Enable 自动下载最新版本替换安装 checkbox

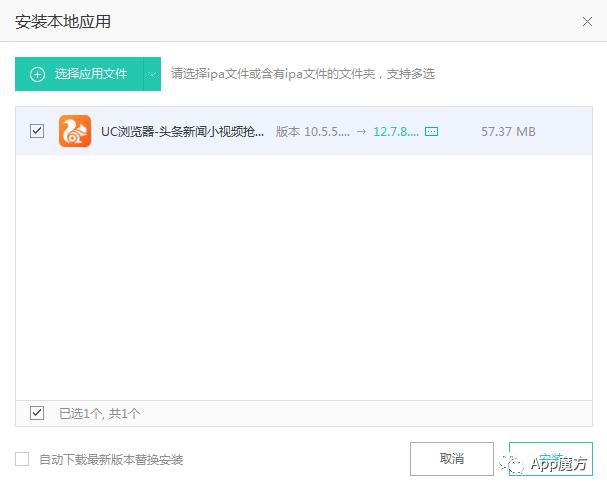[22, 459]
